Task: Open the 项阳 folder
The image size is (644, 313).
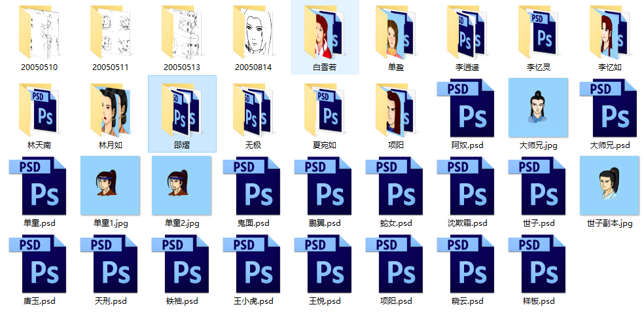Action: [396, 110]
